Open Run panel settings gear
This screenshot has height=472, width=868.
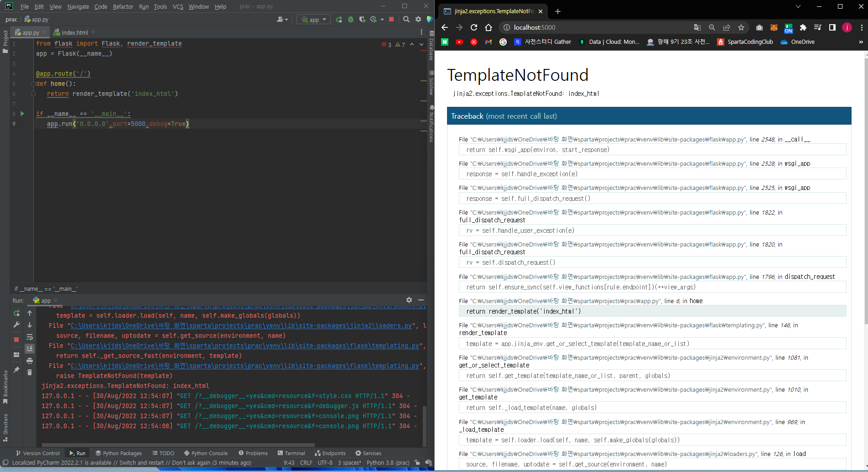[x=409, y=300]
